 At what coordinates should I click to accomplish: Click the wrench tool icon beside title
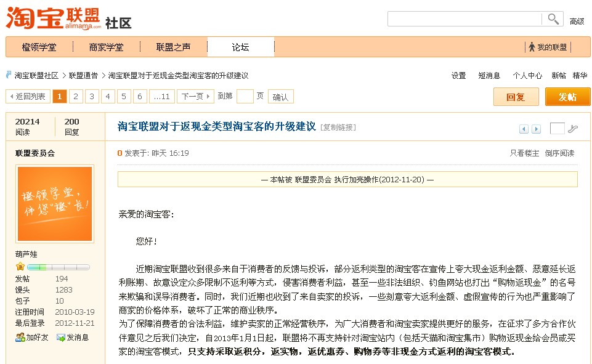[x=573, y=129]
